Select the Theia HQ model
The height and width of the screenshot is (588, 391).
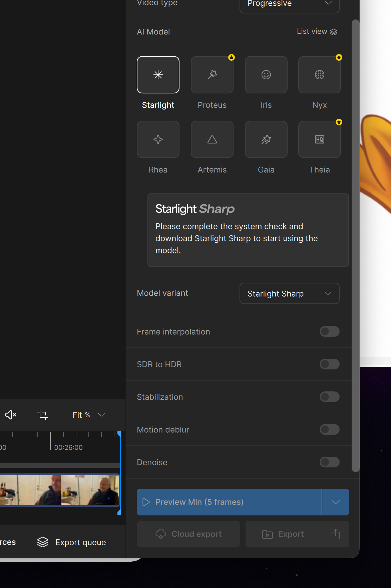pos(319,139)
